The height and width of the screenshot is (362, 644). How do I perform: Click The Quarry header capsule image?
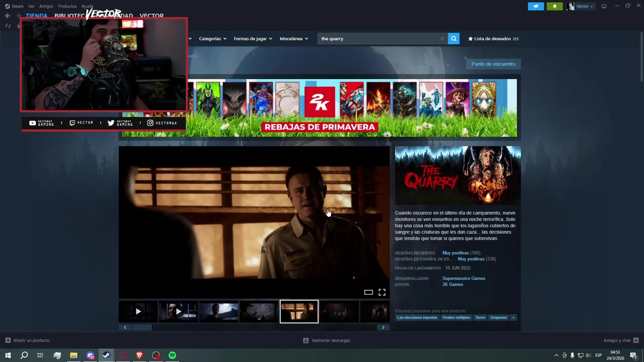(458, 175)
